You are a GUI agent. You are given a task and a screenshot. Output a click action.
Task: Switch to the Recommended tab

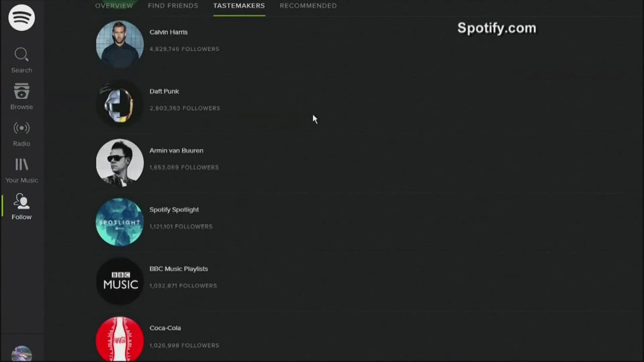[308, 6]
